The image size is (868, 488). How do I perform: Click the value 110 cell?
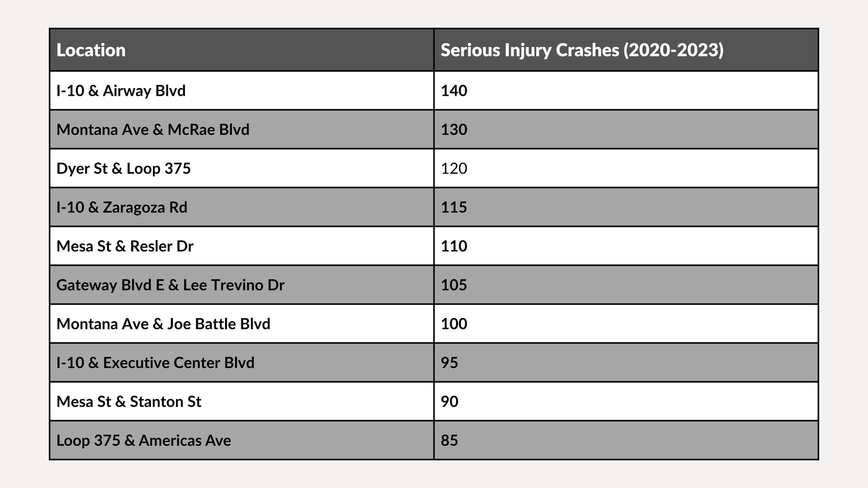[626, 246]
